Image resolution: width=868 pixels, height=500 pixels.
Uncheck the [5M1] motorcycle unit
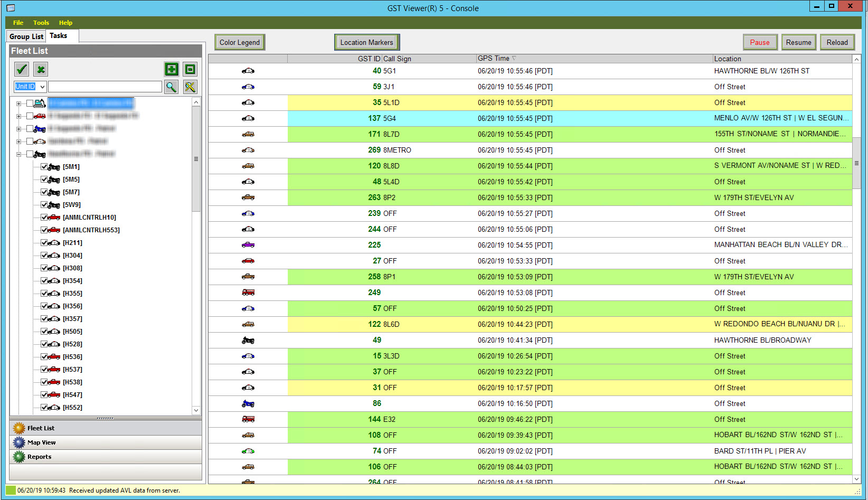44,166
